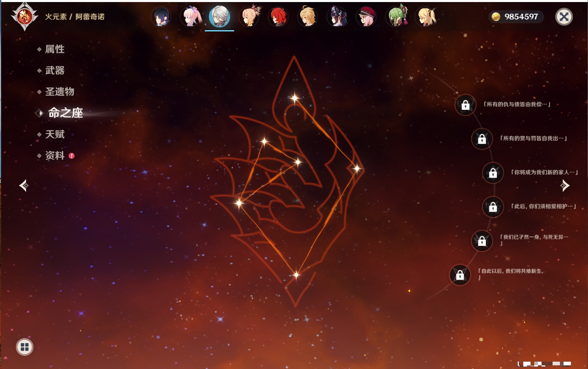This screenshot has width=588, height=369.
Task: Select the red-haired character portrait
Action: coord(279,17)
